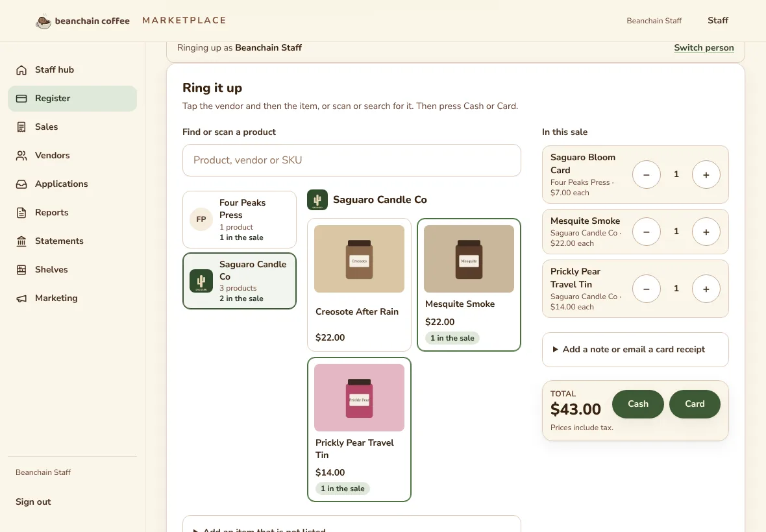The width and height of the screenshot is (766, 532).
Task: Click the Applications inbox icon
Action: pyautogui.click(x=21, y=184)
